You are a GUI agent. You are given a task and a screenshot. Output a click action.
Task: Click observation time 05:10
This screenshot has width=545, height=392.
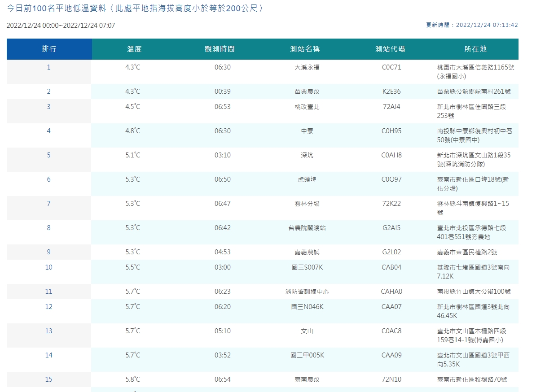coord(223,331)
